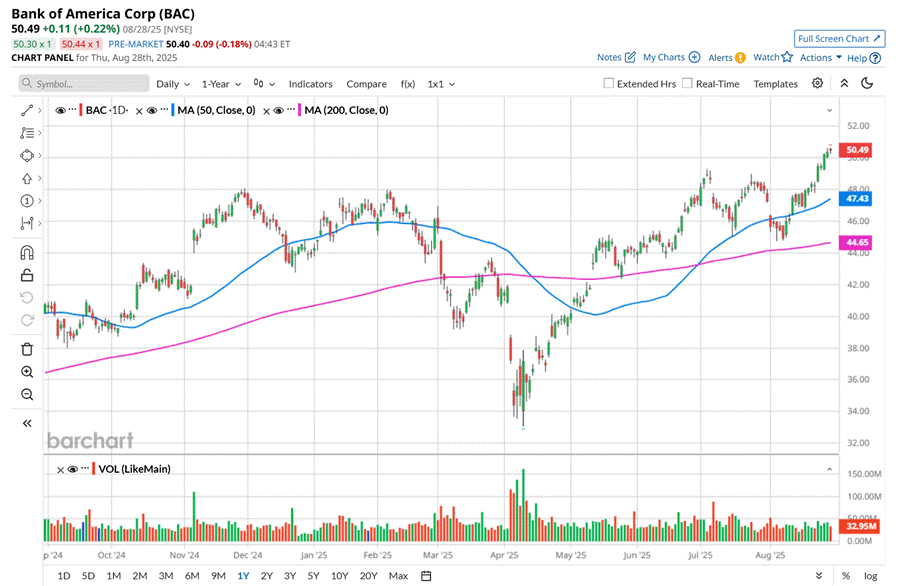The image size is (903, 586).
Task: Select the circled number one annotation tool
Action: click(x=26, y=201)
